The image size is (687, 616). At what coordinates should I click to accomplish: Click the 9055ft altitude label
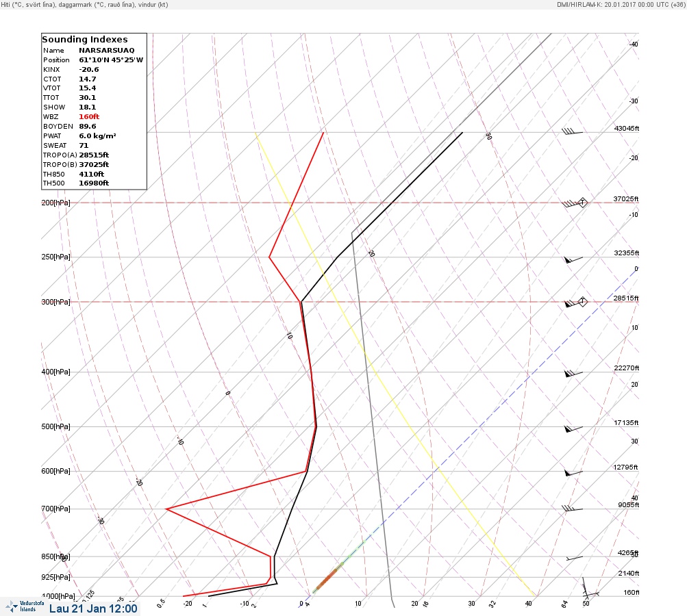click(628, 505)
